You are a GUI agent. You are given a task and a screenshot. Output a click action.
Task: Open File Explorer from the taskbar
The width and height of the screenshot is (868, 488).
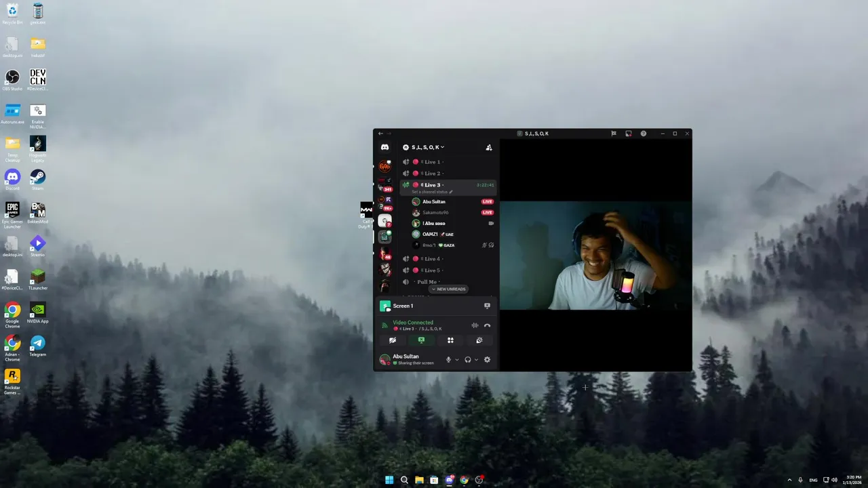point(419,480)
